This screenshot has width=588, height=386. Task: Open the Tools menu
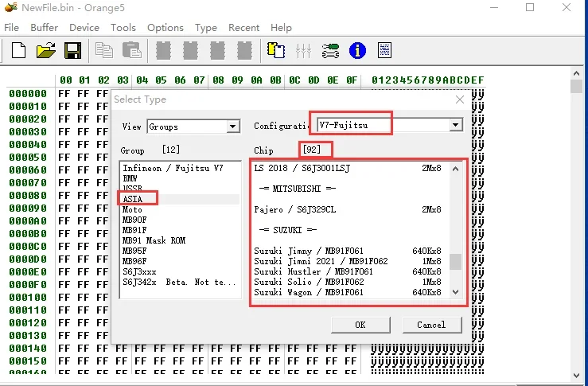123,28
